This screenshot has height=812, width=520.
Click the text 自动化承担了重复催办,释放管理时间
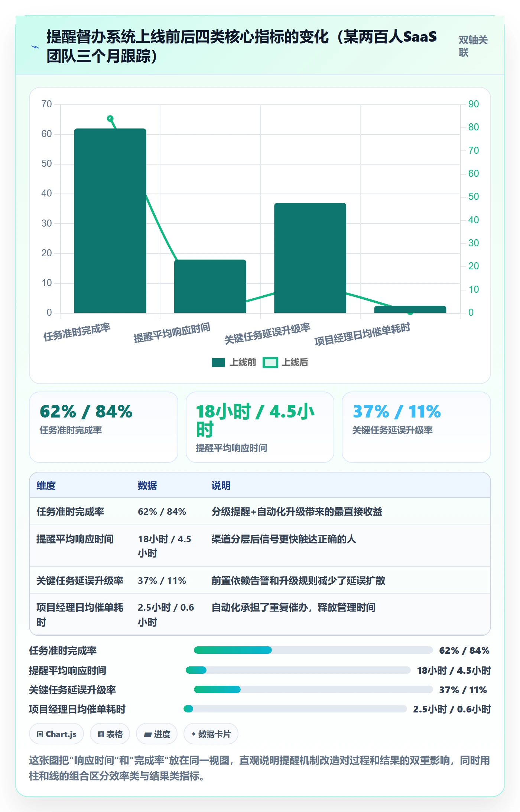293,607
